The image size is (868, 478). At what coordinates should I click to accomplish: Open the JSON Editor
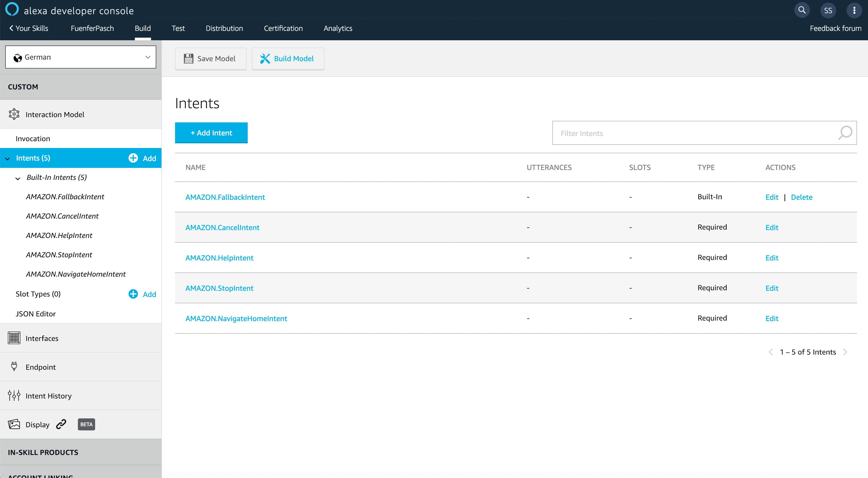click(x=35, y=314)
